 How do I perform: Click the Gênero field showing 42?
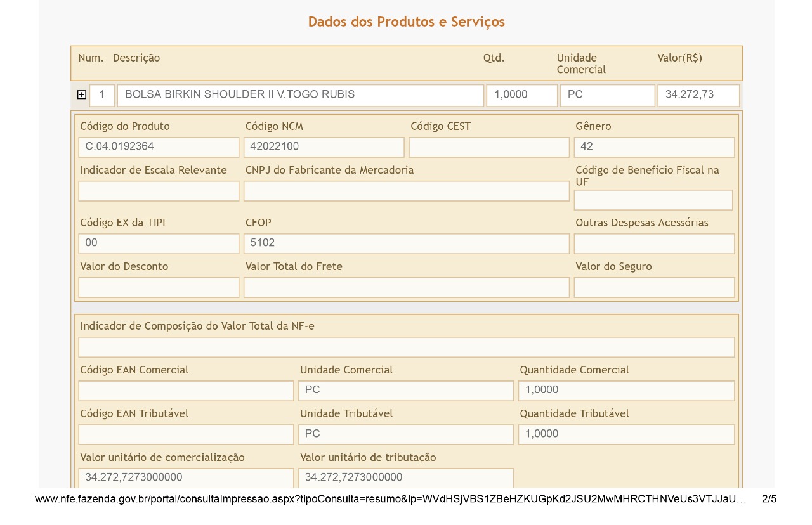tap(654, 146)
